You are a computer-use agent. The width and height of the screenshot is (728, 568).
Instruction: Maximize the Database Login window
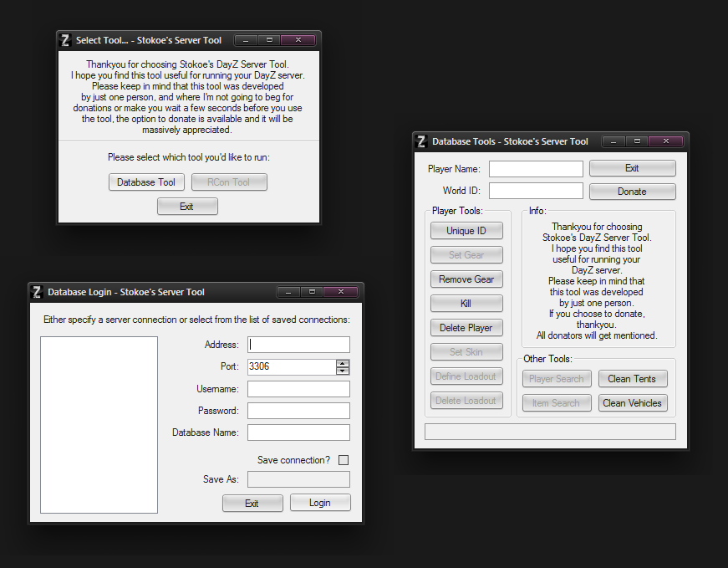click(x=312, y=292)
